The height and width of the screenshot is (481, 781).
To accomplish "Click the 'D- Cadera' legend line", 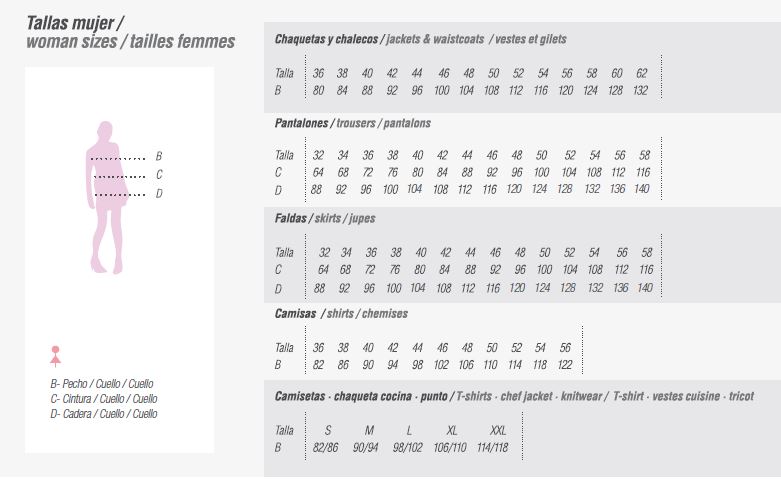I will click(x=104, y=413).
